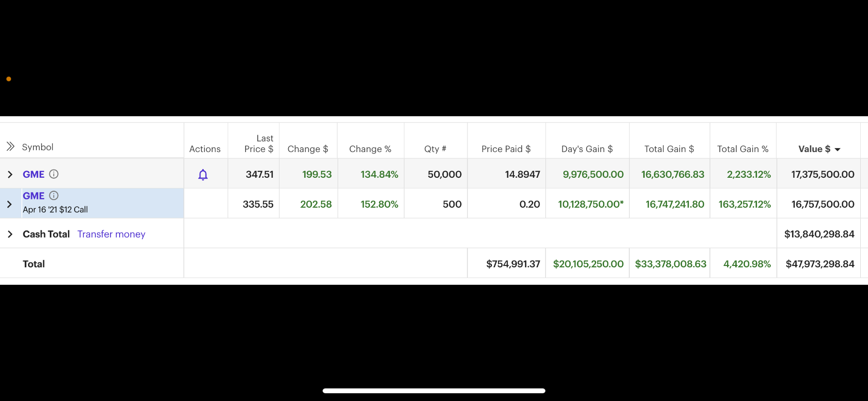
Task: Click info icon beside GME stock symbol
Action: pos(54,174)
